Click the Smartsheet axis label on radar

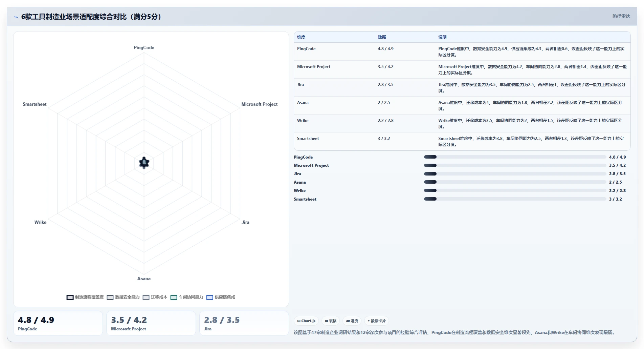tap(35, 104)
